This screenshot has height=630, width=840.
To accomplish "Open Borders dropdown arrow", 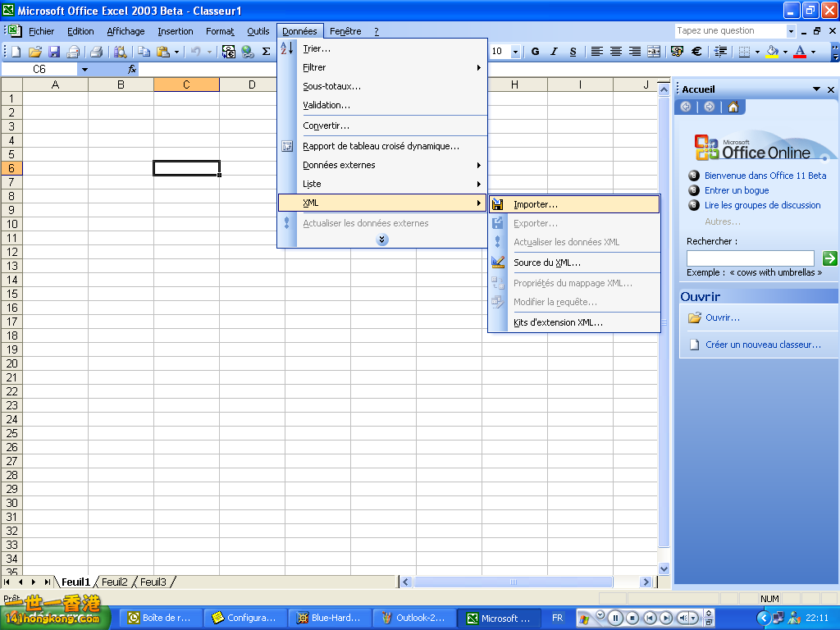I will [757, 52].
